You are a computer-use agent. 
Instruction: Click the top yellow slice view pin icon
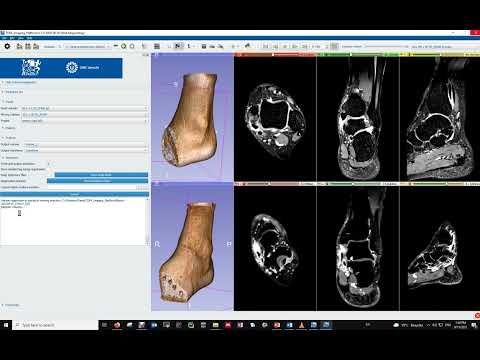402,54
